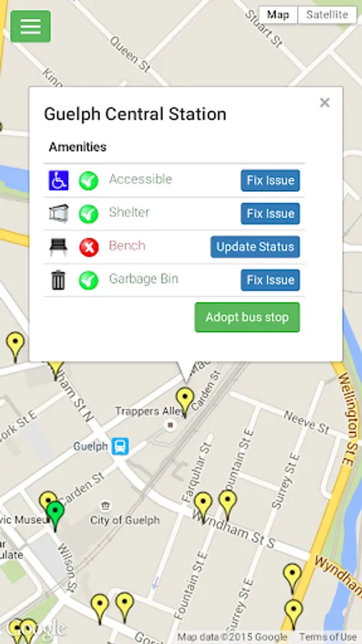Click the green check for Accessible

tap(89, 181)
